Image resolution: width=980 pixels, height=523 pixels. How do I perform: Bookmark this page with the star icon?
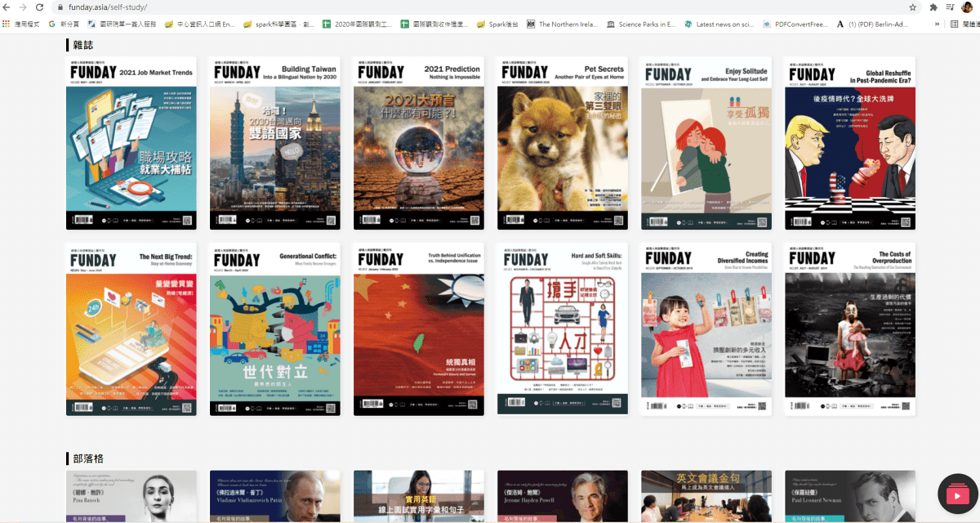[912, 7]
